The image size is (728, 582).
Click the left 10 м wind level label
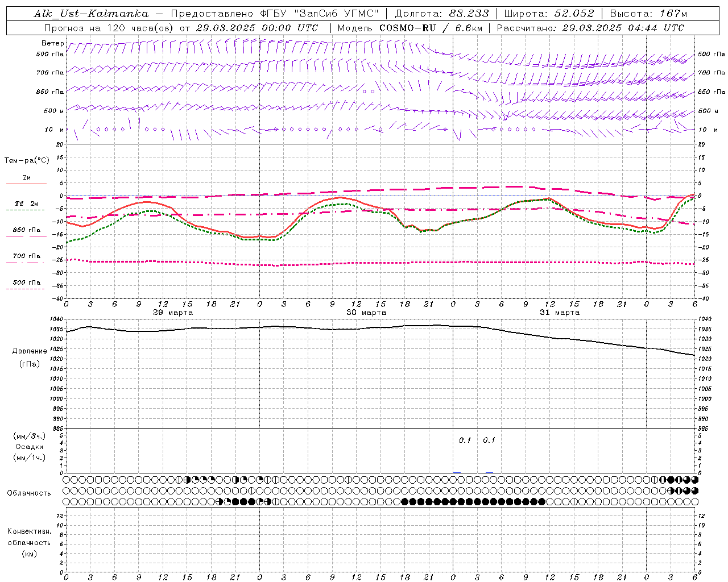55,130
